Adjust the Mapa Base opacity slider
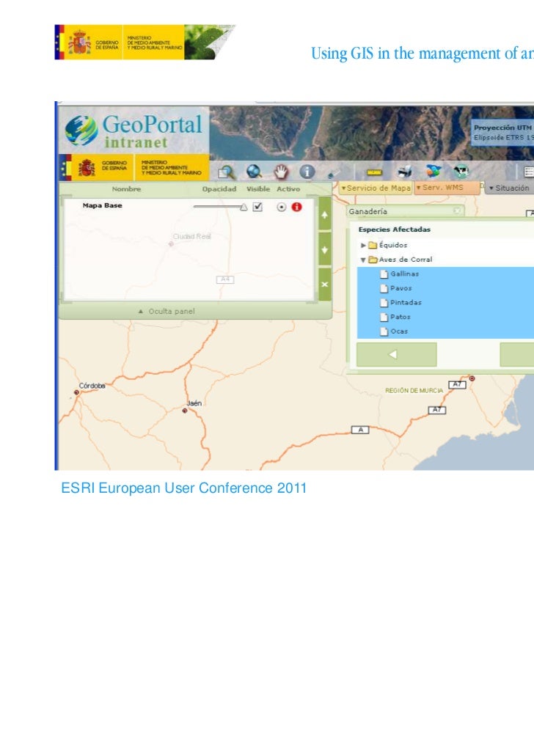The width and height of the screenshot is (534, 756). [221, 207]
